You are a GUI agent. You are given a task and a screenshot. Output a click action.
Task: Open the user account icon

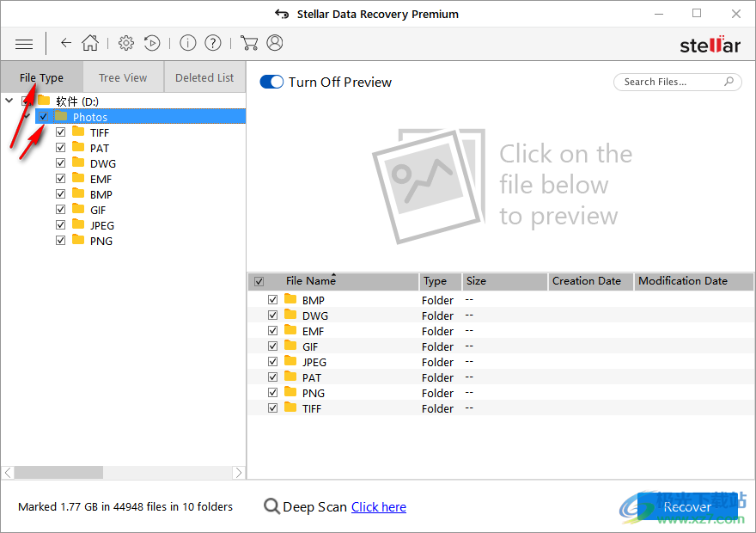(x=275, y=43)
